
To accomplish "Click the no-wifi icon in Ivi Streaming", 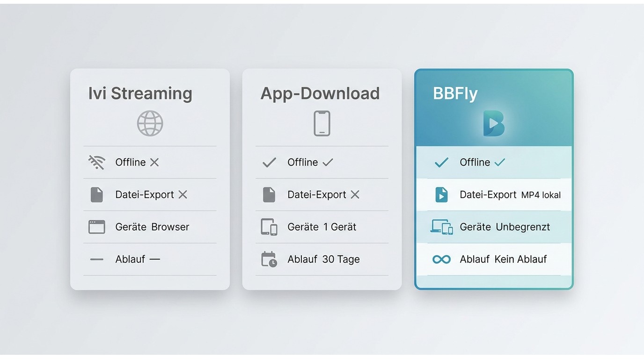I will 96,162.
